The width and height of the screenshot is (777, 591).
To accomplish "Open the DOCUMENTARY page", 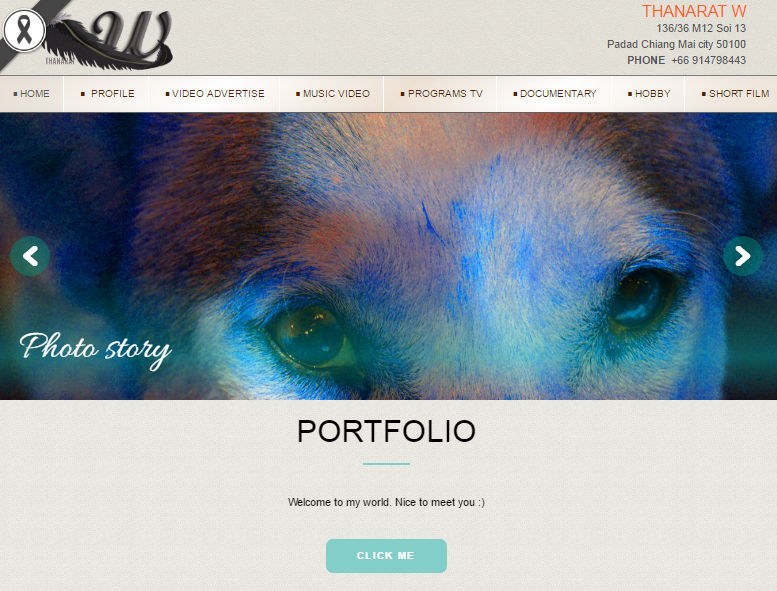I will pos(555,94).
